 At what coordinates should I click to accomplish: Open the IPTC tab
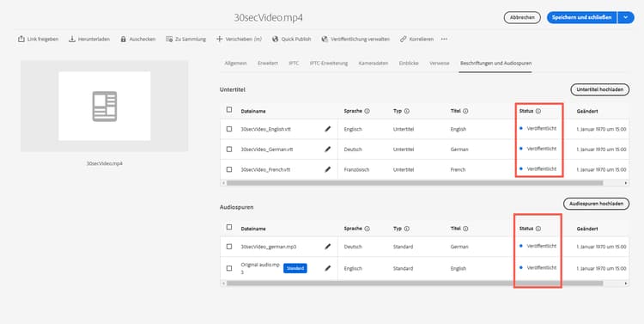294,64
